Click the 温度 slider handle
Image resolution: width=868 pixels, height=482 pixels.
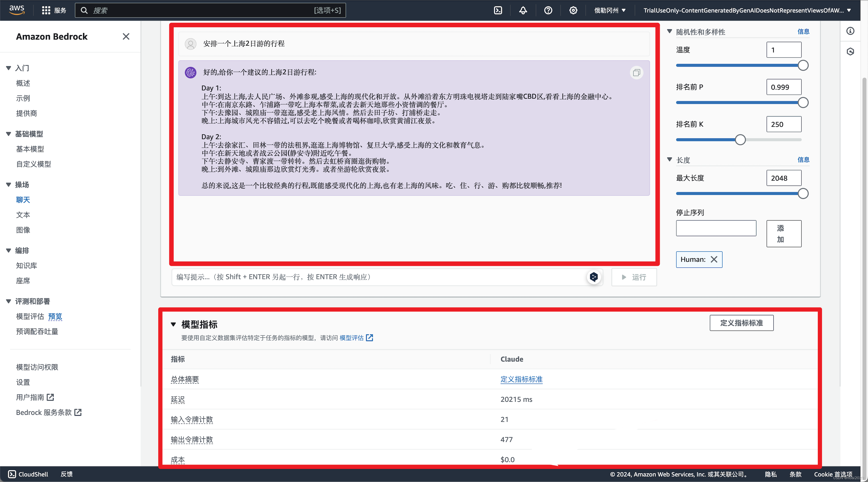[803, 65]
